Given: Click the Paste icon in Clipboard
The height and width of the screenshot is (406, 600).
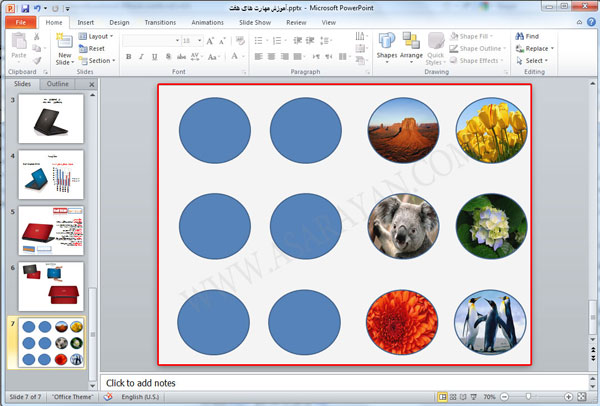Looking at the screenshot, I should click(20, 45).
